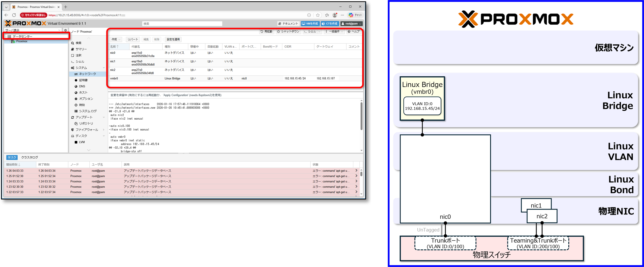Click the browser page refresh icon

[14, 15]
